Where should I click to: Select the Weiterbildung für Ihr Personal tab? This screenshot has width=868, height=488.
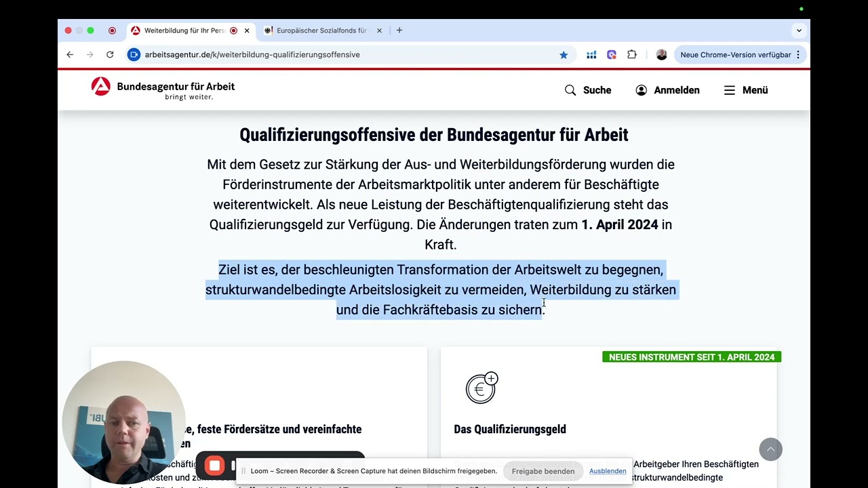[x=183, y=30]
